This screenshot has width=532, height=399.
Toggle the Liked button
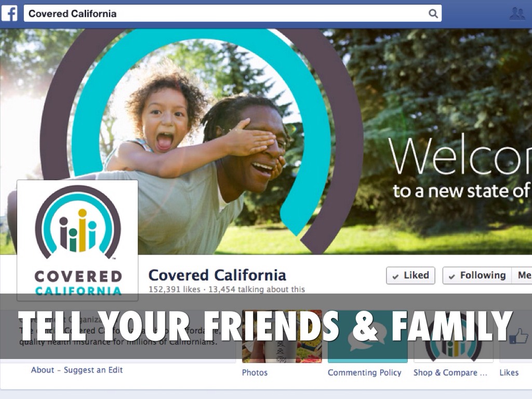coord(410,275)
